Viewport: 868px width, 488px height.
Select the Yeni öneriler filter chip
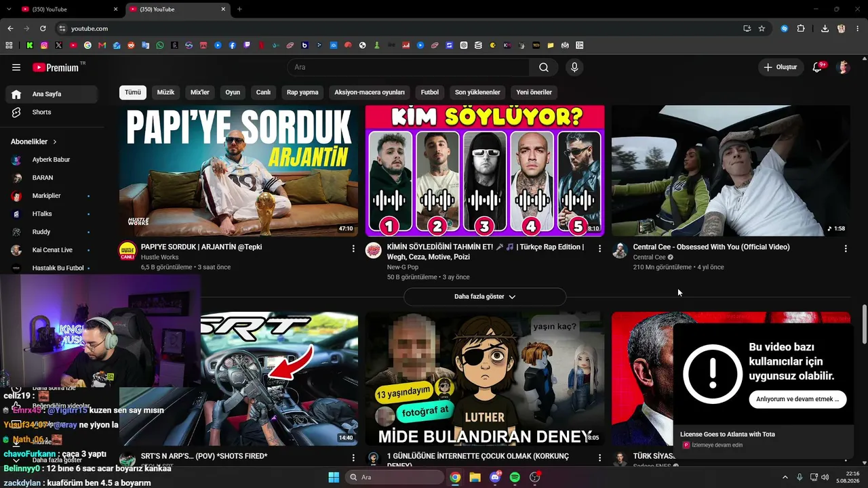pos(534,92)
